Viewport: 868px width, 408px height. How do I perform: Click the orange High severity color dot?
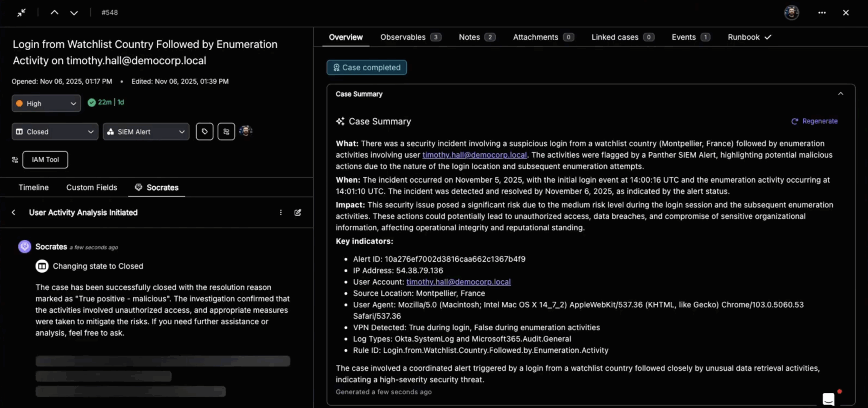pos(19,103)
